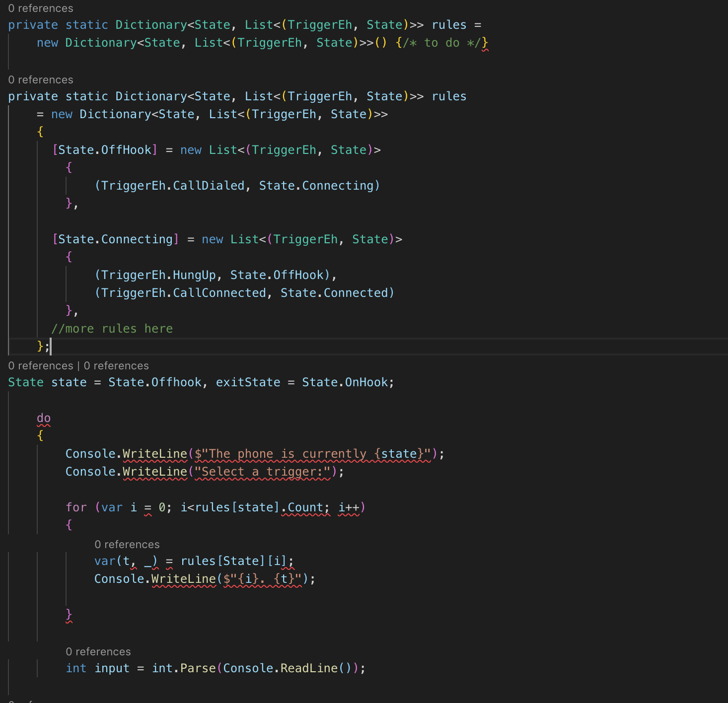Click 'State.OnHook' in the state declaration
Viewport: 728px width, 703px height.
point(345,382)
